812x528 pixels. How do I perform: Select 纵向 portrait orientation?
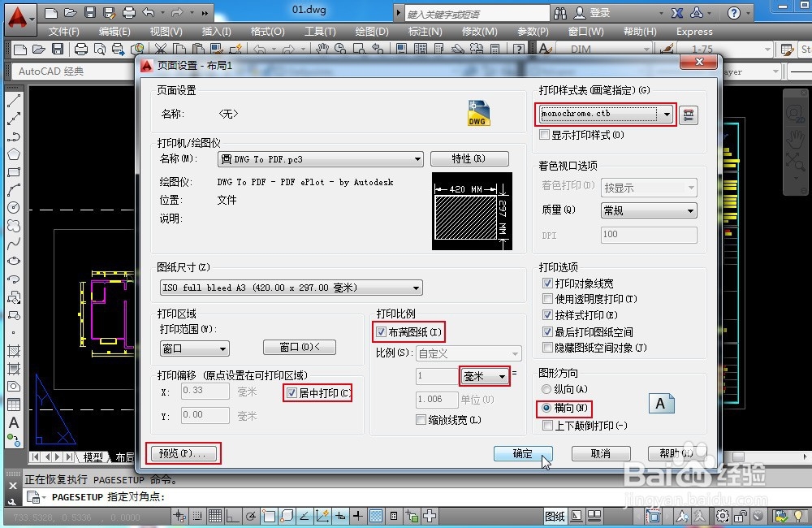click(x=546, y=388)
